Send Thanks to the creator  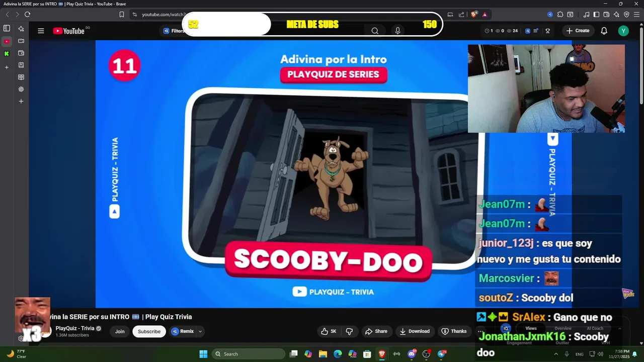(454, 331)
